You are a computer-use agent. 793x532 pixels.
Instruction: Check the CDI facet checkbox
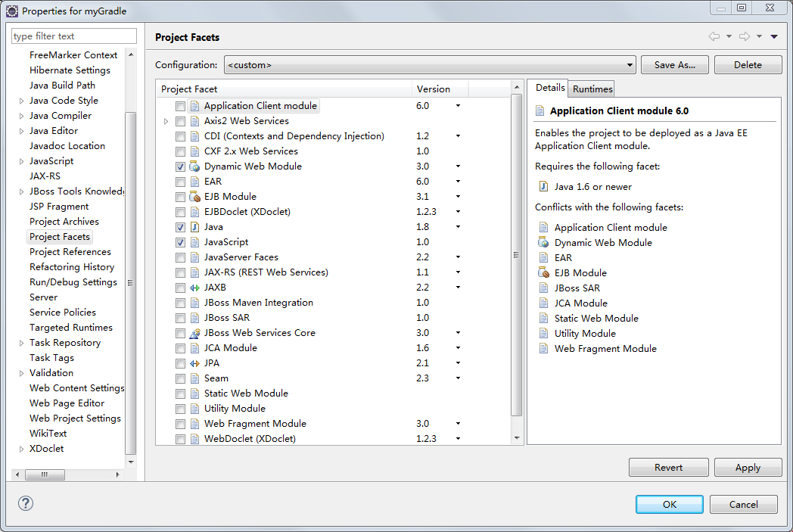[180, 136]
